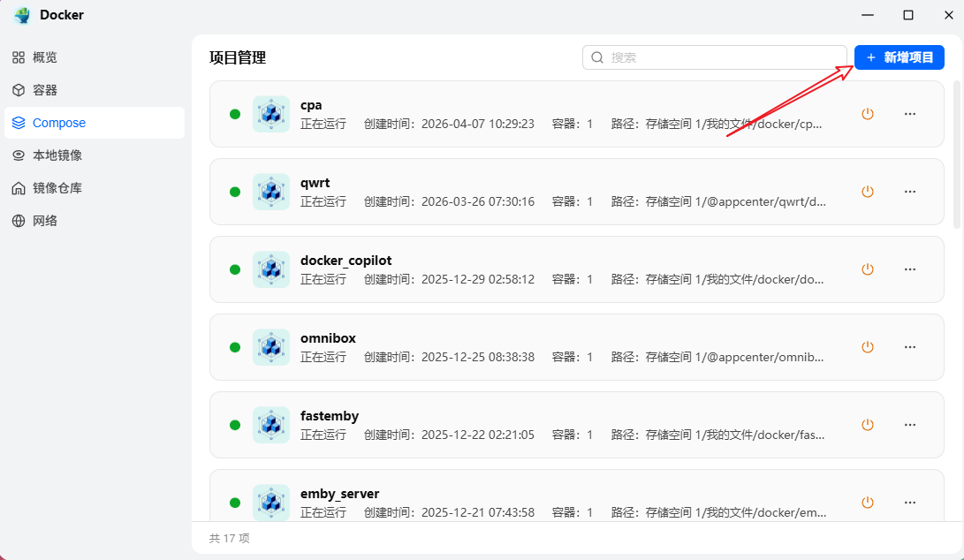
Task: Click creation time 2025-12-29 02:58:12
Action: tap(478, 279)
